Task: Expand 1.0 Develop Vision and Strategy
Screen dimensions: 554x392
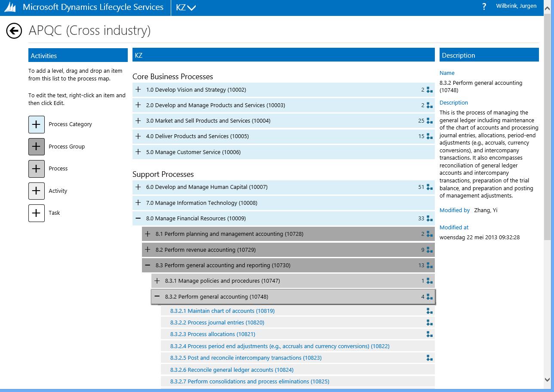Action: pos(138,90)
